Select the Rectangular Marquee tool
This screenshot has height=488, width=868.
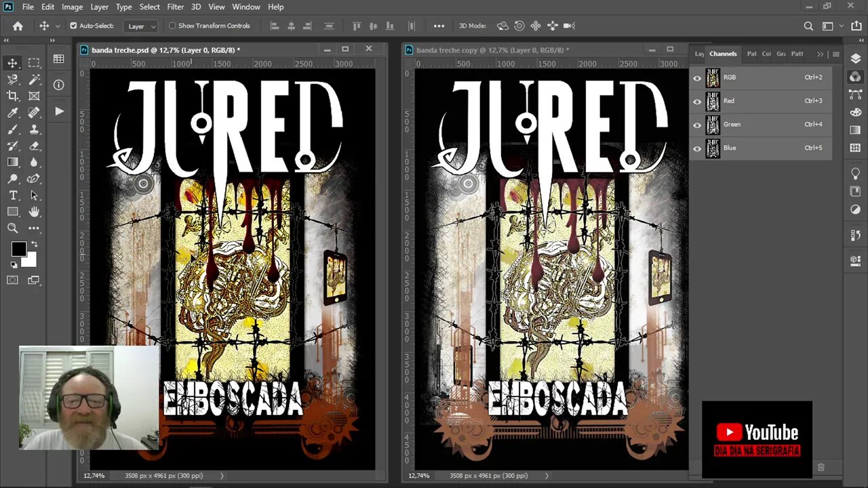click(34, 63)
